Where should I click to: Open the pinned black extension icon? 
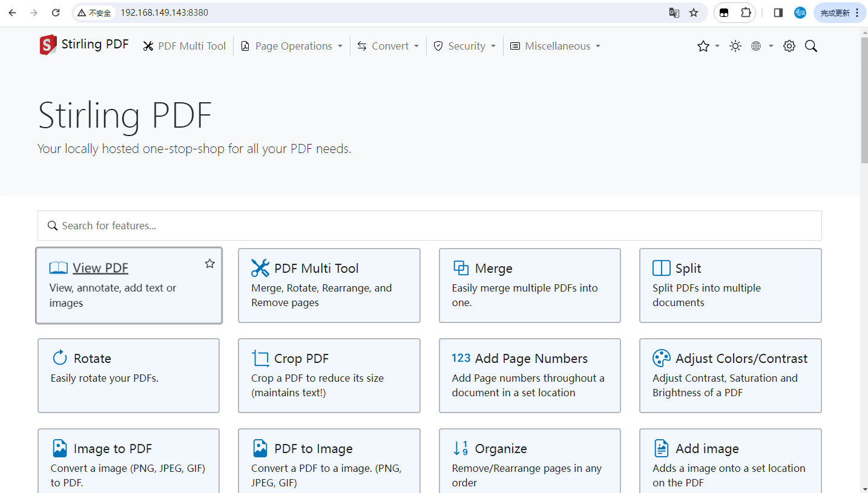coord(724,13)
